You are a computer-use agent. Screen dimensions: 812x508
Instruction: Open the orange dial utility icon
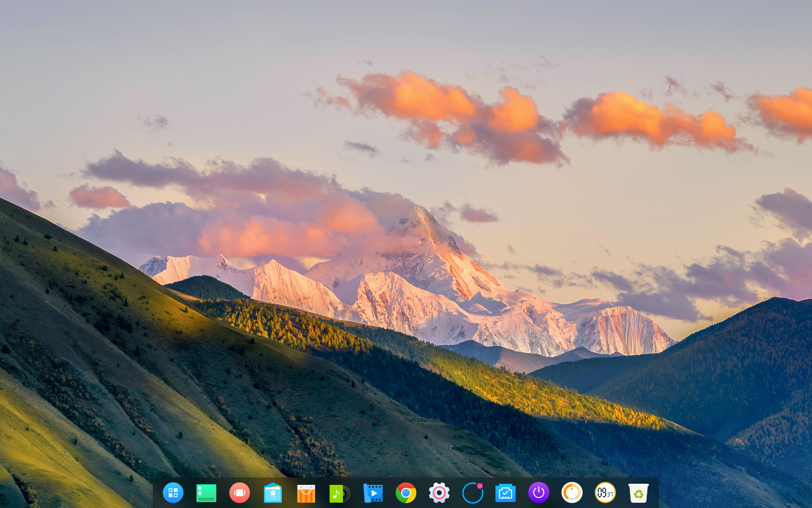tap(572, 493)
